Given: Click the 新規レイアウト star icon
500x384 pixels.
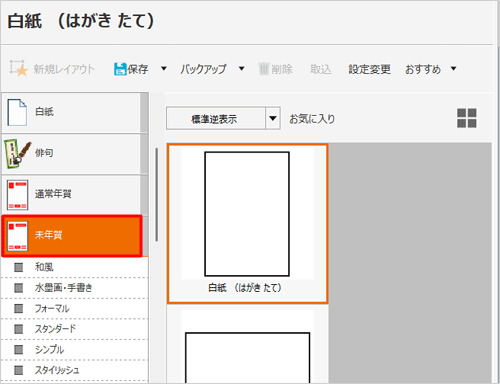Looking at the screenshot, I should coord(19,68).
